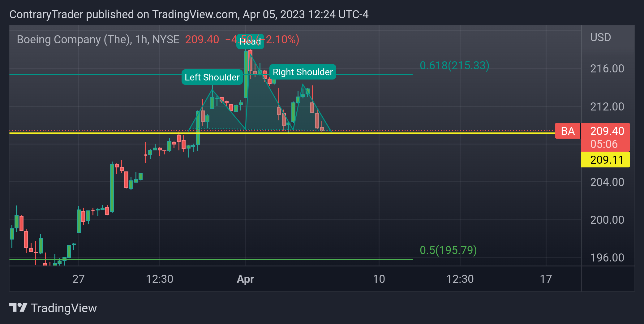Click the Boeing Company chart title
644x324 pixels.
click(98, 40)
